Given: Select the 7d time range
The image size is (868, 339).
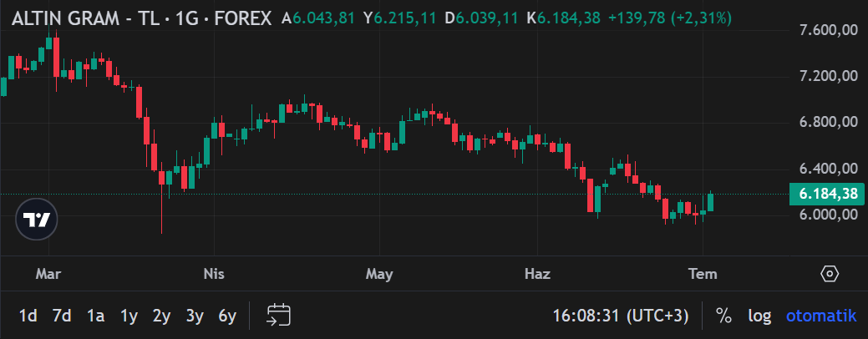Looking at the screenshot, I should coord(62,316).
